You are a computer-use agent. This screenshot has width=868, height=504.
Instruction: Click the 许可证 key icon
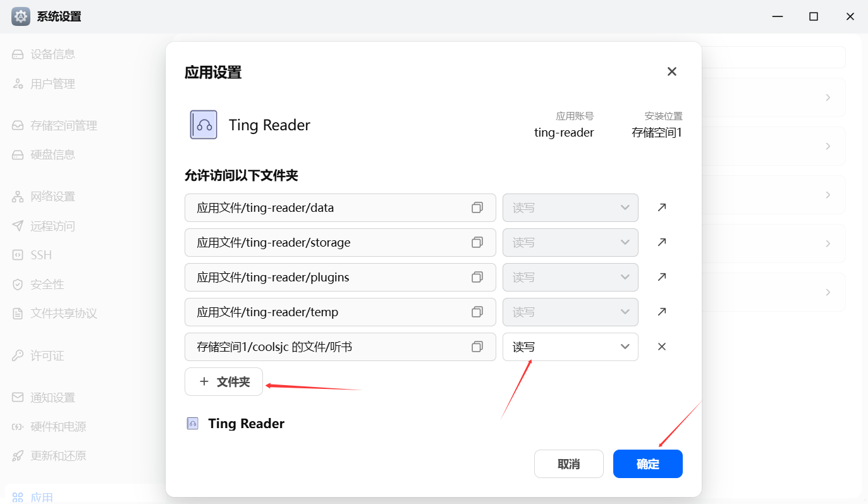coord(18,355)
